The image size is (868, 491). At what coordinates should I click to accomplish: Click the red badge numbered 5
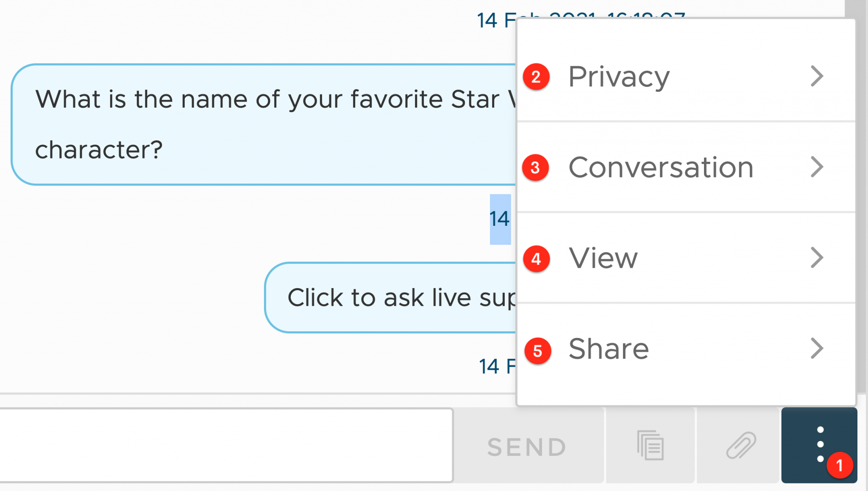click(x=537, y=350)
